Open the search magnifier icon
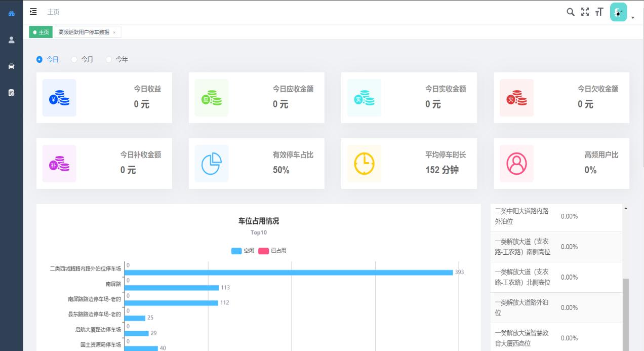 click(x=571, y=12)
